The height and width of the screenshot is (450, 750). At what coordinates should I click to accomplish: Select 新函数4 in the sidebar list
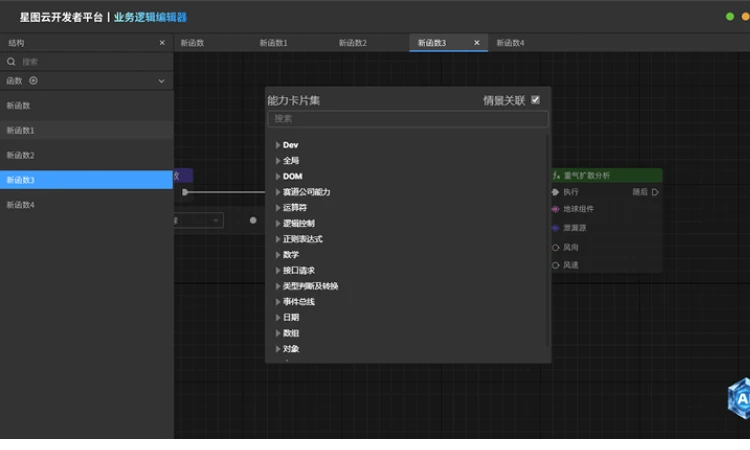click(x=86, y=205)
